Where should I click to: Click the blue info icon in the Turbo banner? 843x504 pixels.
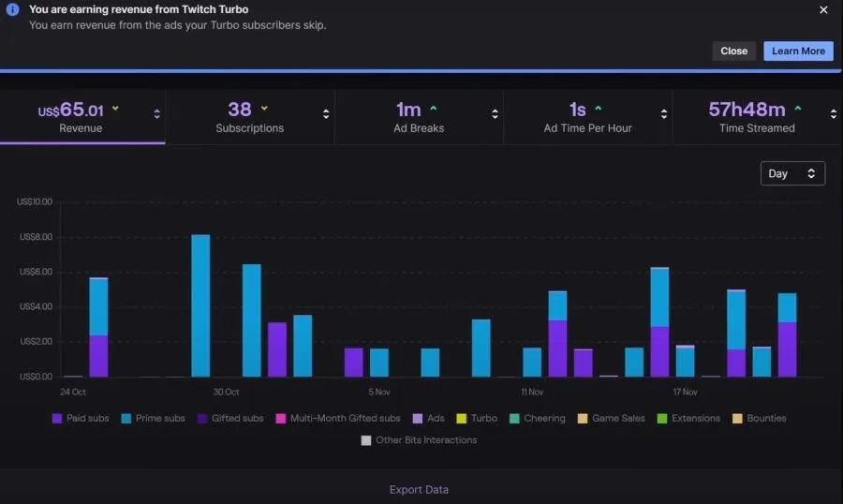[x=12, y=9]
